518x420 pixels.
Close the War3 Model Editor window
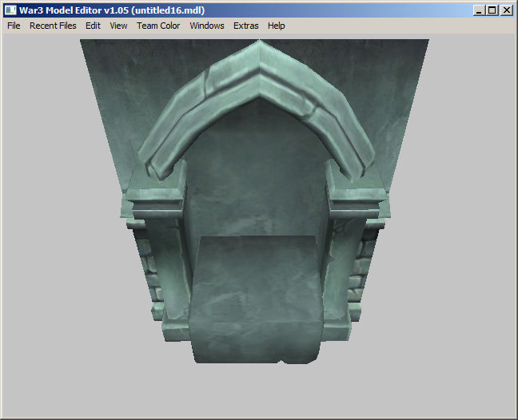coord(507,10)
